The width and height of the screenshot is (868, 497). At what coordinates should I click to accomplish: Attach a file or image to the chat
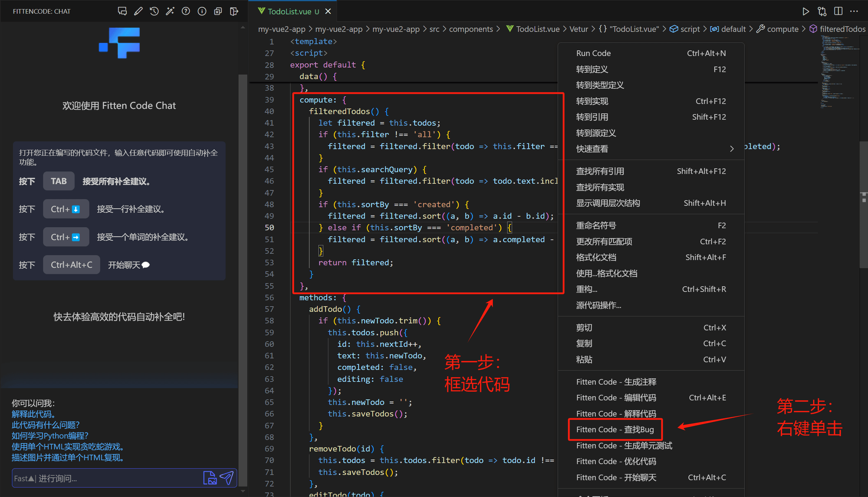[210, 478]
